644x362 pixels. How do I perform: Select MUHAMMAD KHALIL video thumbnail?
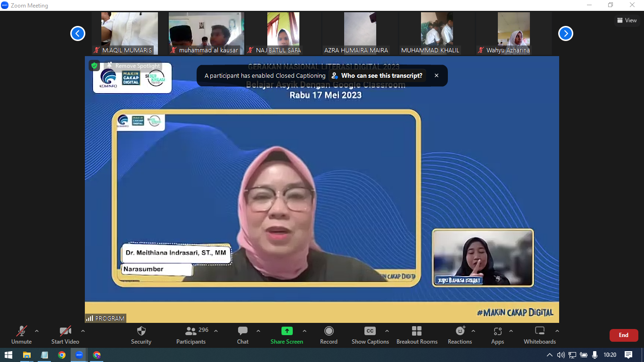tap(437, 33)
